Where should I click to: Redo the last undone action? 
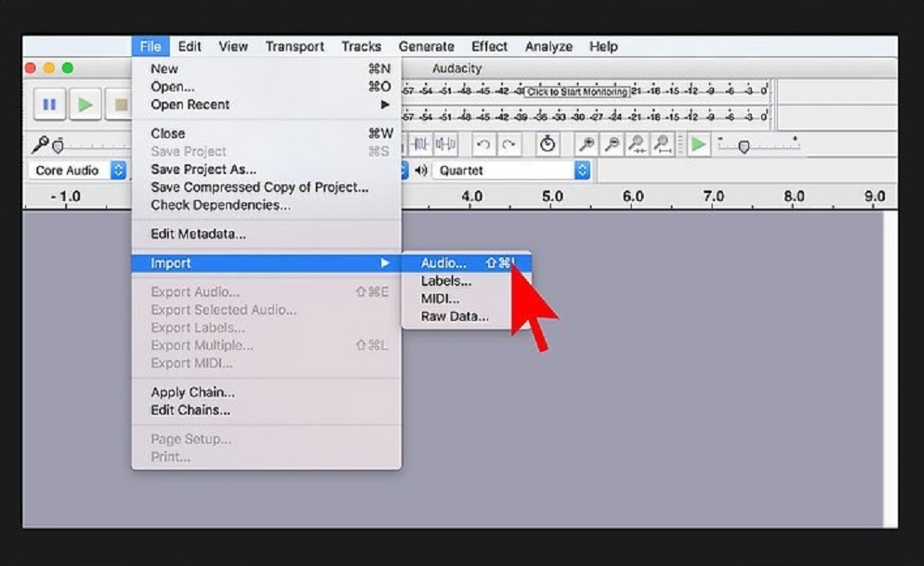[x=509, y=143]
